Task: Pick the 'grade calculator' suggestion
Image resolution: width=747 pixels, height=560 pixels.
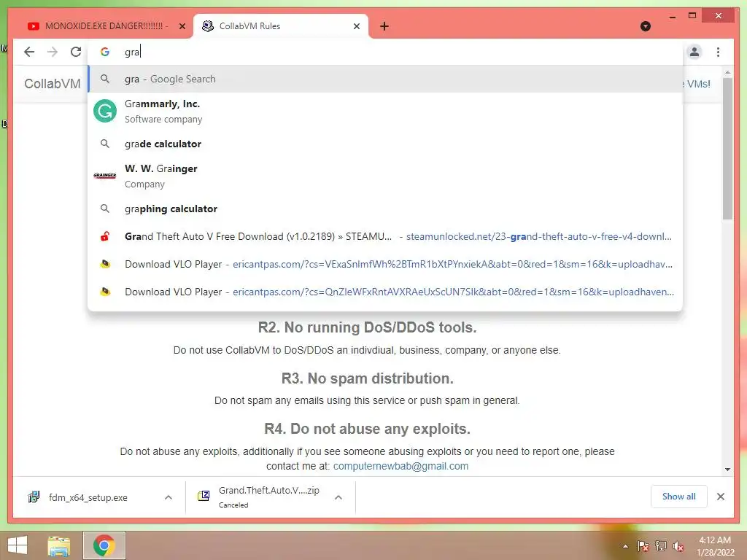Action: click(x=385, y=144)
